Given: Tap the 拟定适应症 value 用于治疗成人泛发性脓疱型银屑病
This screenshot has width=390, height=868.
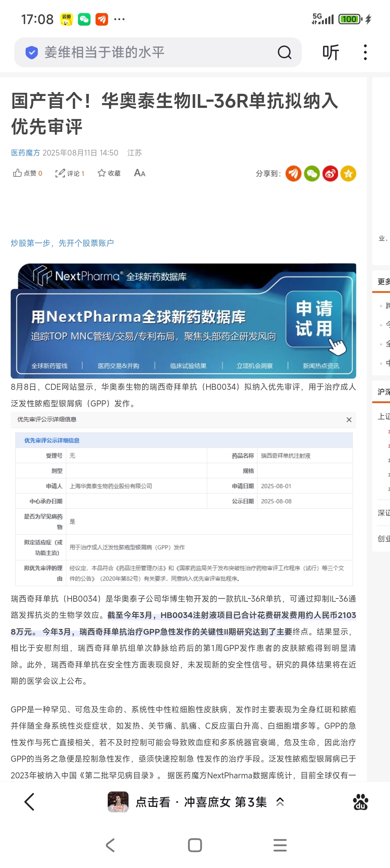Looking at the screenshot, I should click(x=127, y=547).
